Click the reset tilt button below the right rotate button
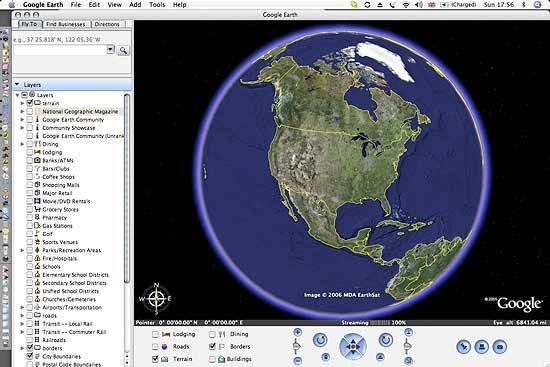550x367 pixels. pyautogui.click(x=380, y=357)
